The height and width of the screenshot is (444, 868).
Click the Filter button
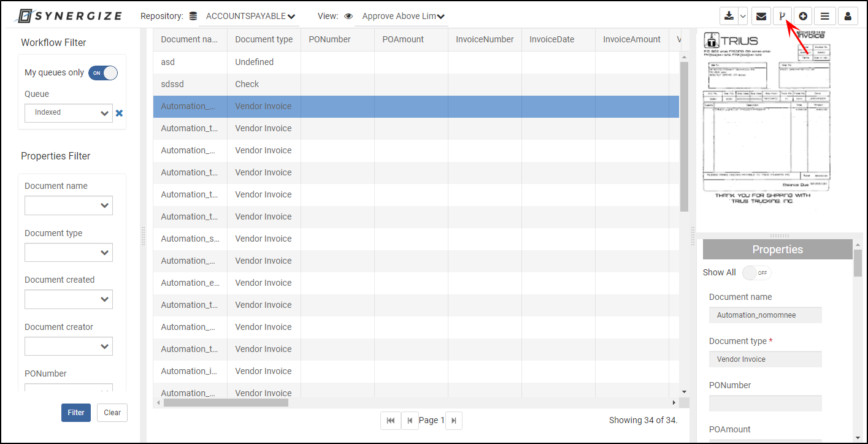point(76,413)
